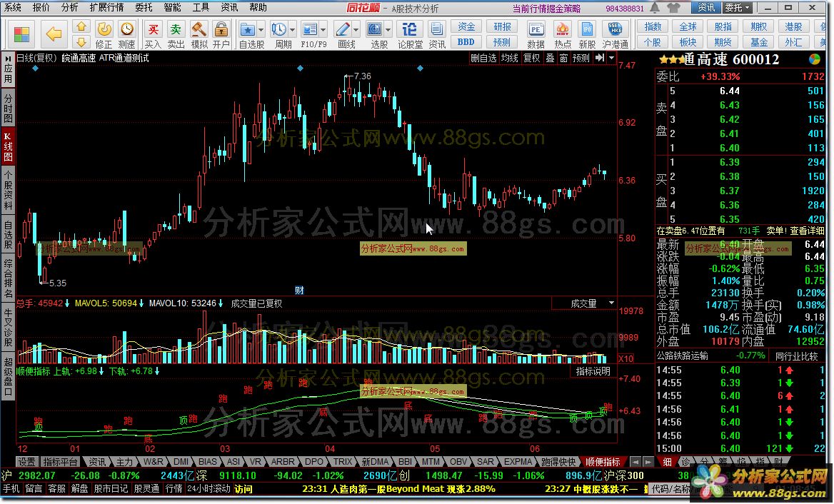834x504 pixels.
Task: Switch to the 分时图 side tab
Action: pyautogui.click(x=8, y=106)
